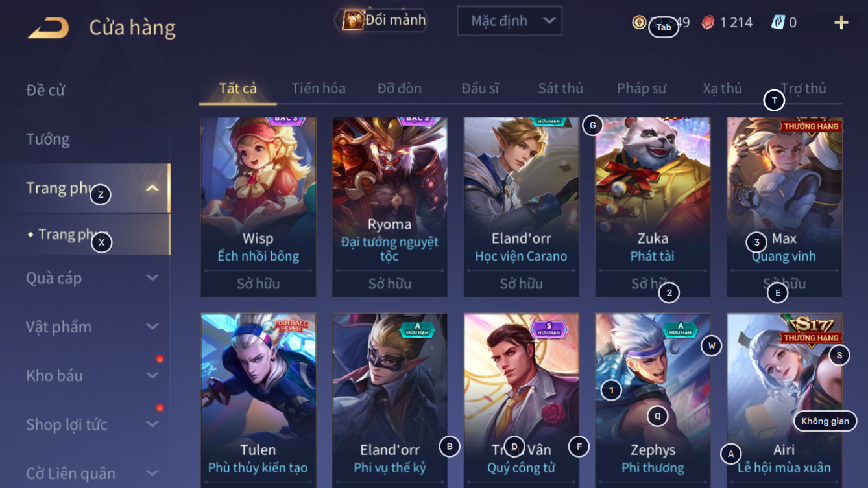This screenshot has width=868, height=488.
Task: Go to Đề cử in sidebar
Action: click(45, 89)
